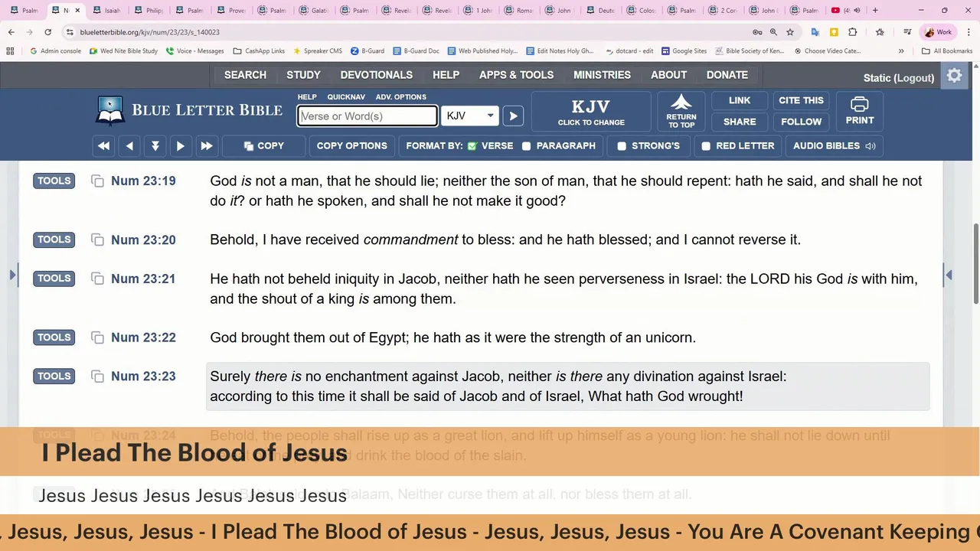Submit search with the arrow button beside KJV
The height and width of the screenshot is (551, 980).
pyautogui.click(x=513, y=116)
